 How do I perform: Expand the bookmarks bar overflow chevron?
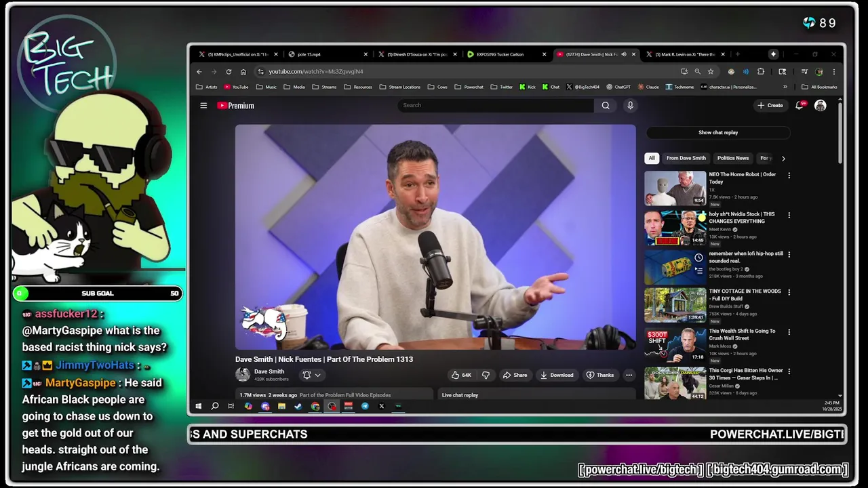tap(785, 87)
